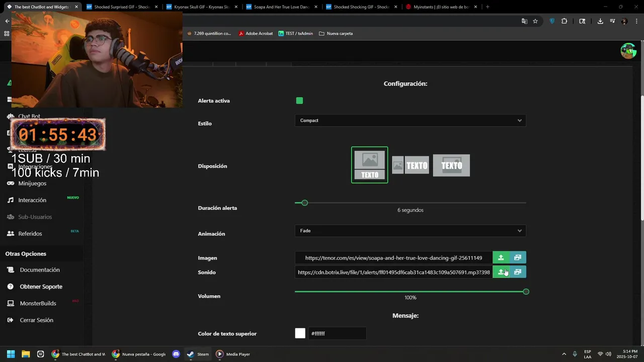Open Minijuegos sidebar menu

(32, 184)
